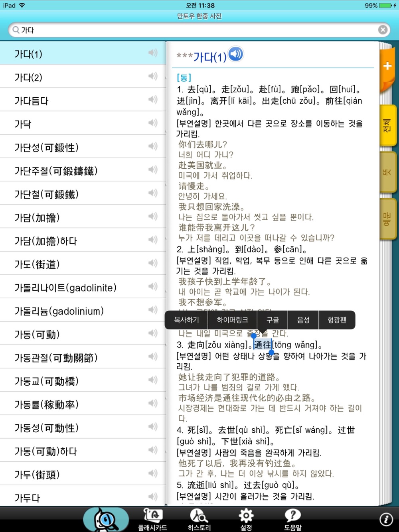Play audio for 가동관절(可動關節) entry
Screen dimensions: 399x532
pos(153,357)
